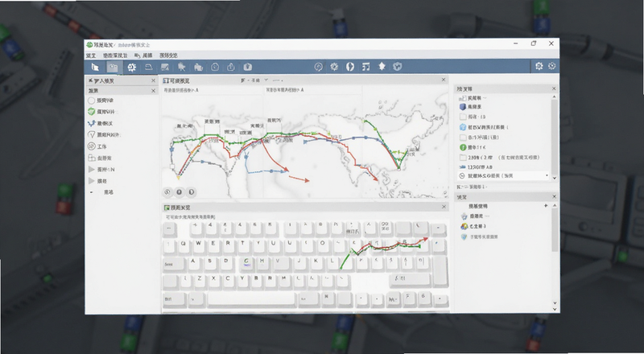Image resolution: width=644 pixels, height=354 pixels.
Task: Select the pointer arrow tool in toolbar
Action: (x=95, y=67)
